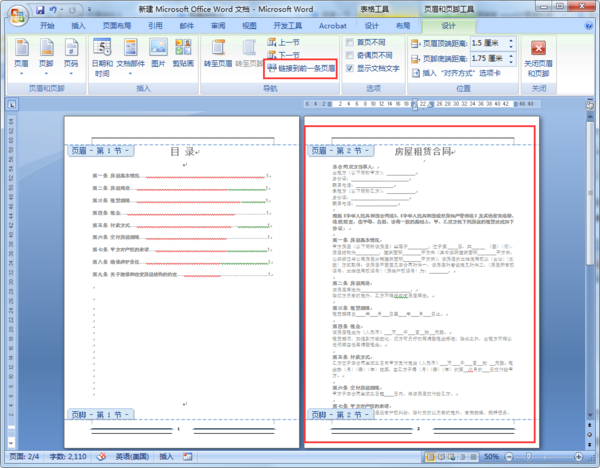Open 开始 Home ribbon tab
This screenshot has width=600, height=468.
tap(47, 26)
